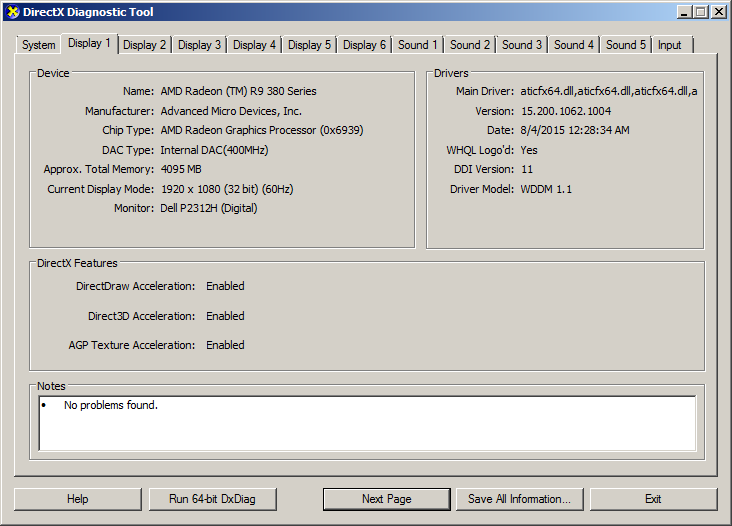Click chip type value with 0x6939
The image size is (732, 526).
tap(262, 130)
